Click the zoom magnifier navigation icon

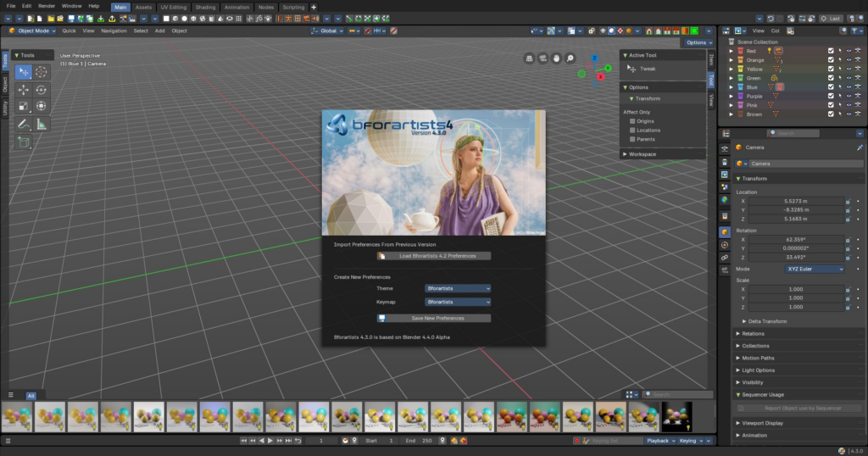click(x=570, y=58)
